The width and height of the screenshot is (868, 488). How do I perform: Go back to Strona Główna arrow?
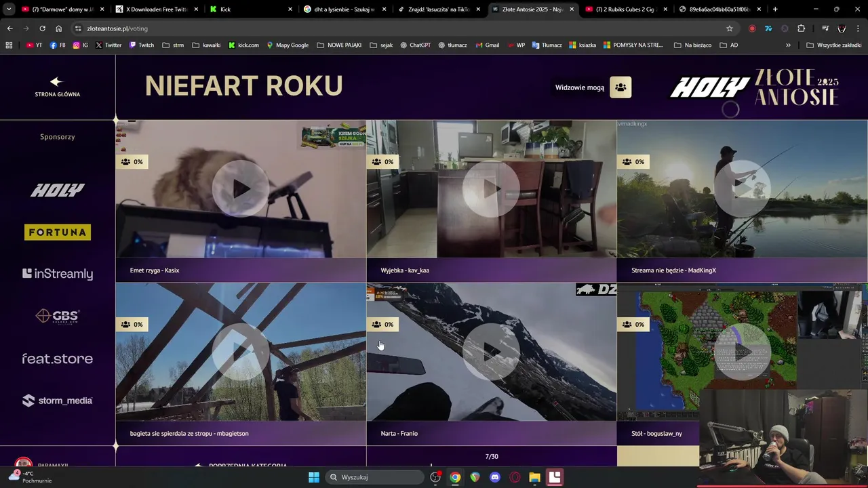[57, 82]
